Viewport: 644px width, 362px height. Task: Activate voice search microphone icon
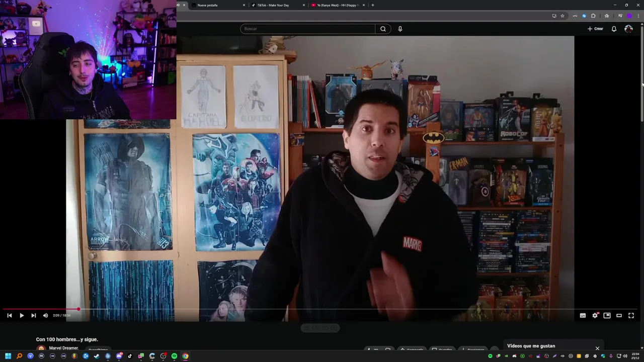(x=400, y=29)
